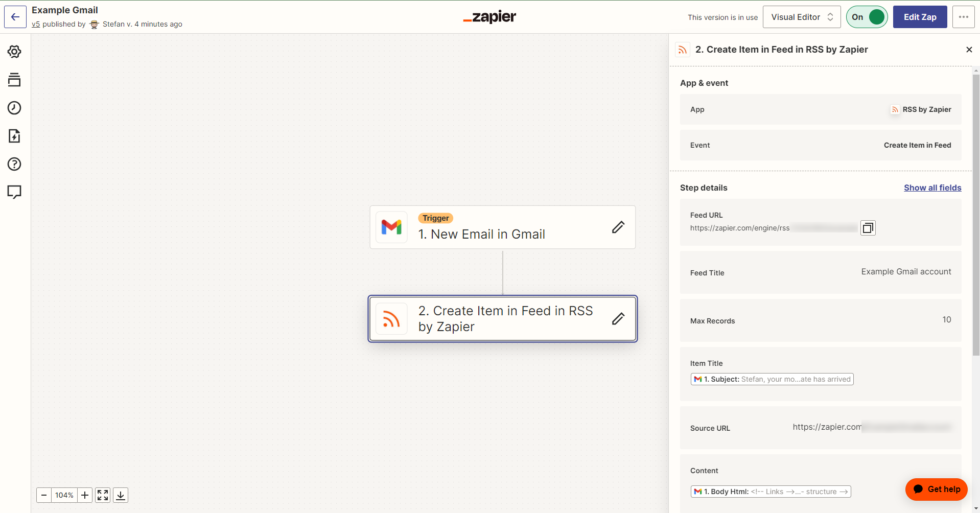Screen dimensions: 980x513
Task: Click RSS icon on step 2 card
Action: coord(391,319)
